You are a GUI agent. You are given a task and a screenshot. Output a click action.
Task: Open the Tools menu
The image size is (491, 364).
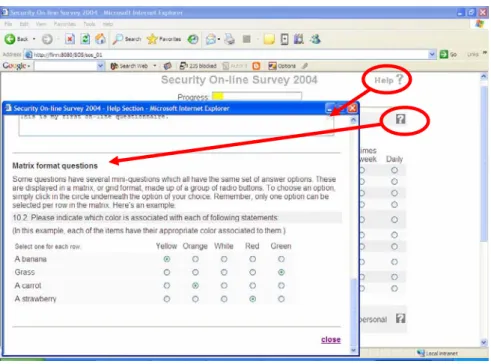89,24
